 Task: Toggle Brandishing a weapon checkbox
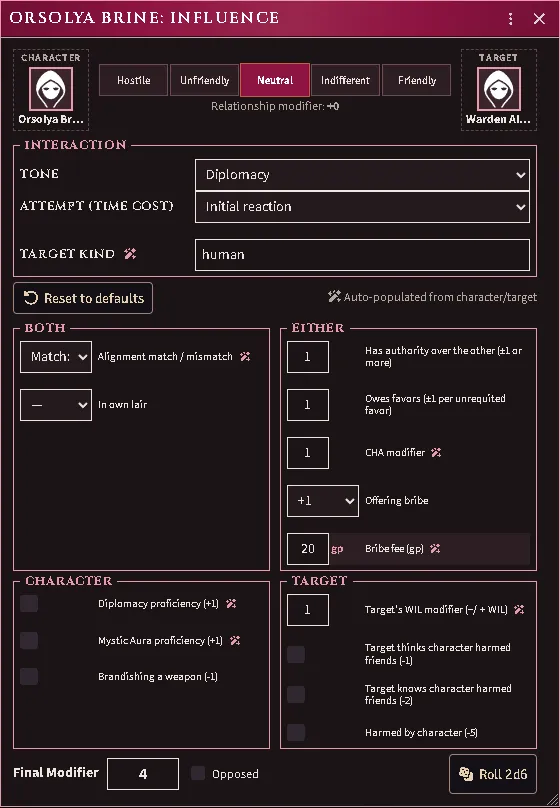click(x=29, y=676)
